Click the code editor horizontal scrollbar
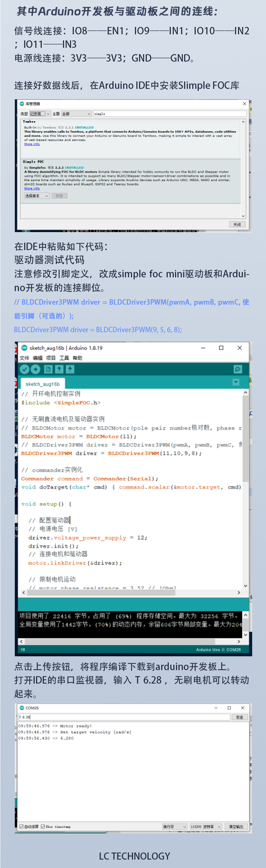 coord(101,592)
